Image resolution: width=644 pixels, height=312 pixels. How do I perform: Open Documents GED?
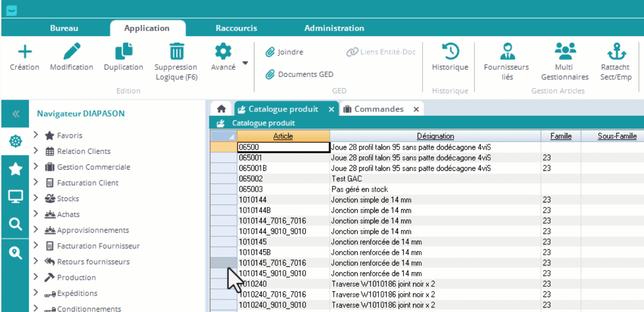tap(300, 74)
